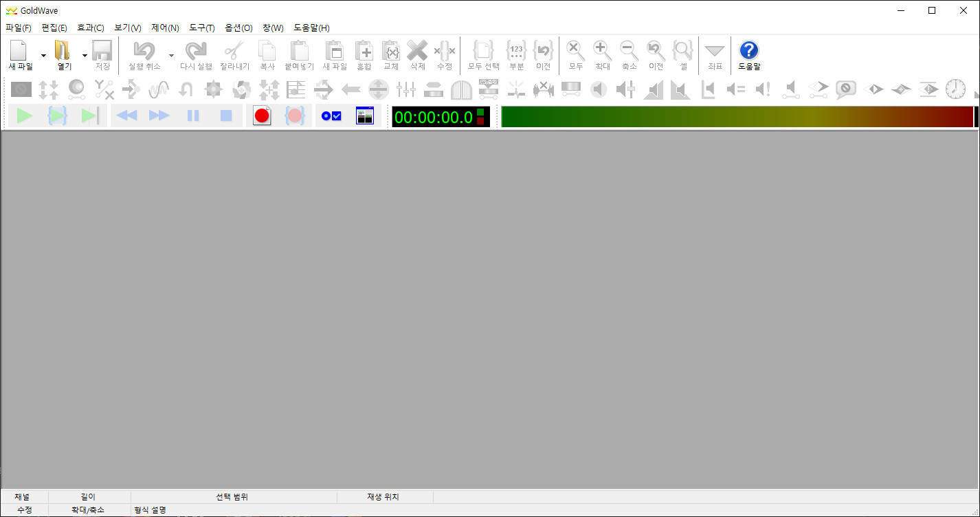
Task: Apply the speaker with equals sign effect
Action: pyautogui.click(x=736, y=89)
